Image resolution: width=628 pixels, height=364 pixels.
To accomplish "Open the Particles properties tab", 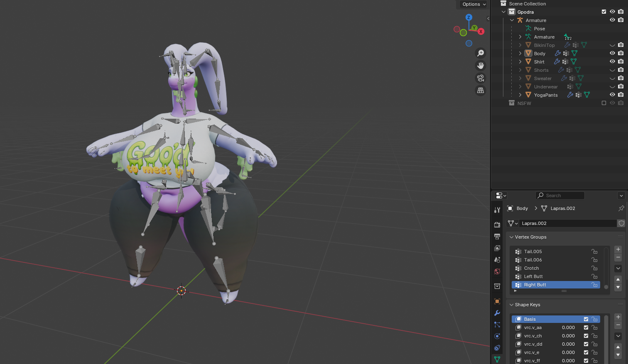I will coord(497,325).
